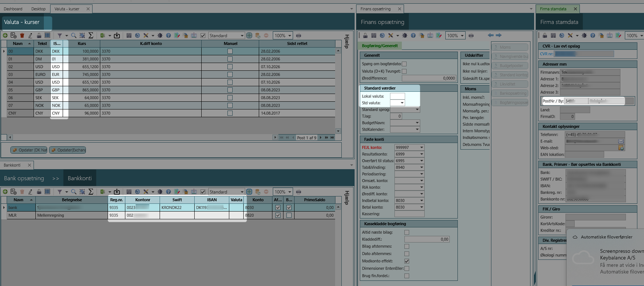The image size is (644, 286).
Task: Open help icon in Firma stamdata toolbar
Action: tap(593, 35)
